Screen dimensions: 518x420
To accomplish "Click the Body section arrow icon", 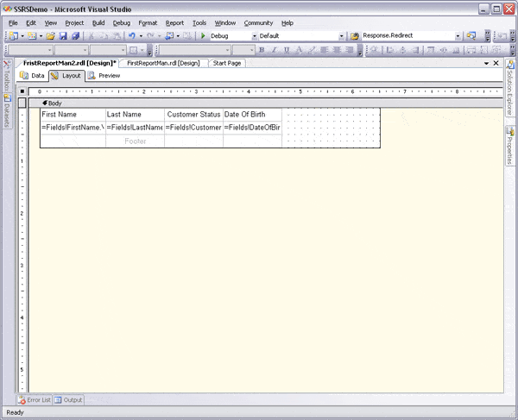I will pos(45,103).
